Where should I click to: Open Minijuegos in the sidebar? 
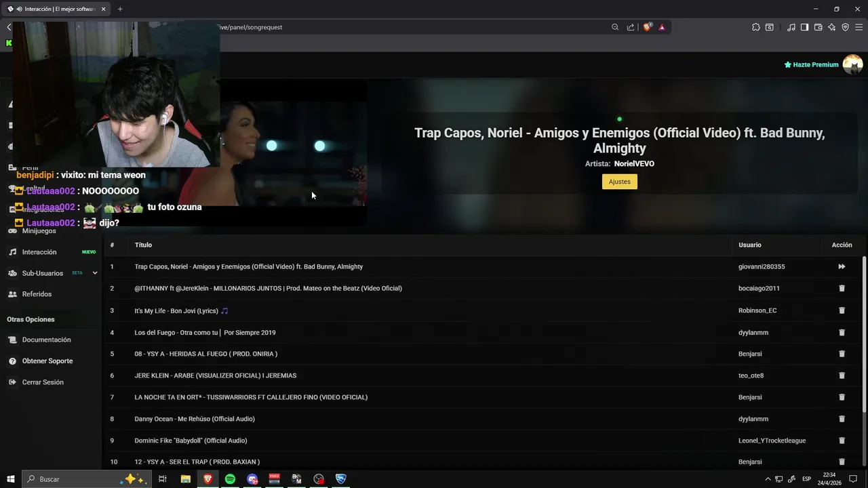(x=39, y=231)
